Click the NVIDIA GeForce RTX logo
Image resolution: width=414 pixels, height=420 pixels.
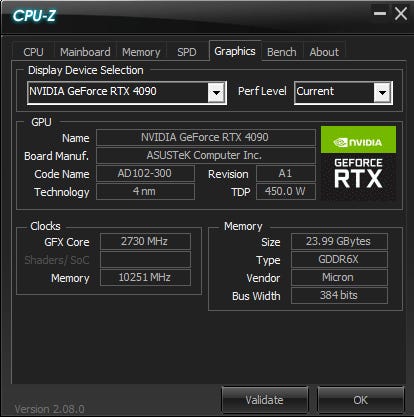pos(358,163)
